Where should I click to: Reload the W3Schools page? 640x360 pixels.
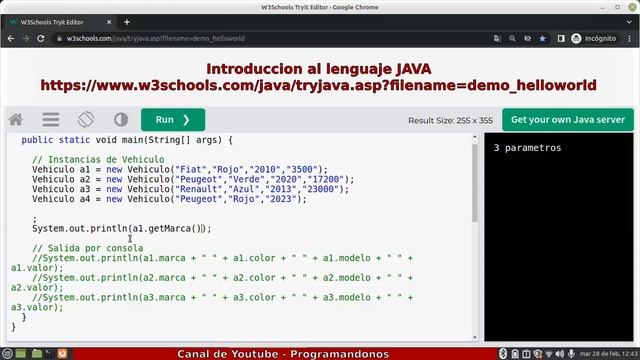point(41,38)
